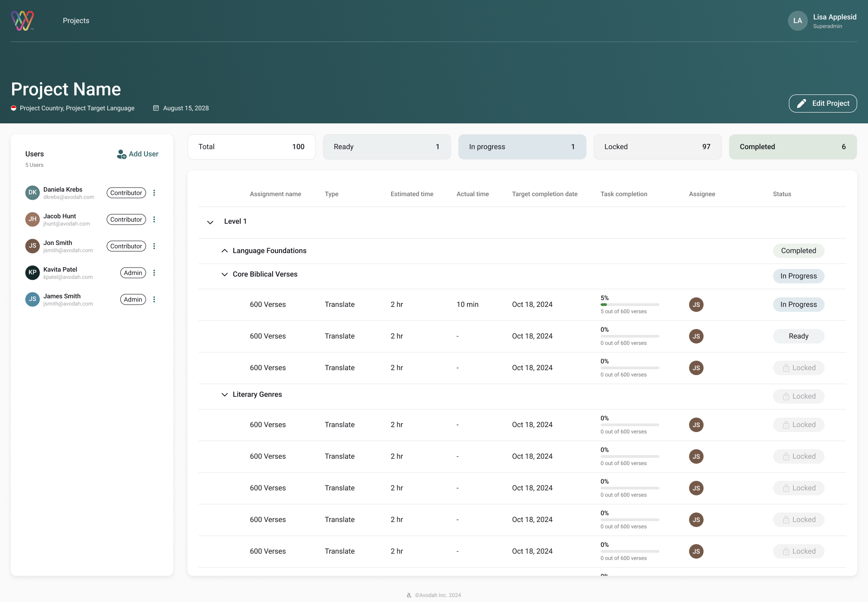The image size is (868, 602).
Task: Click the Add User link
Action: click(x=138, y=154)
